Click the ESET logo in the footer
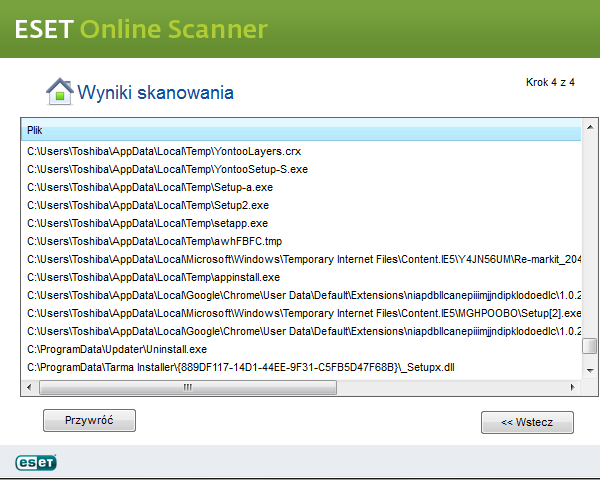 click(36, 462)
